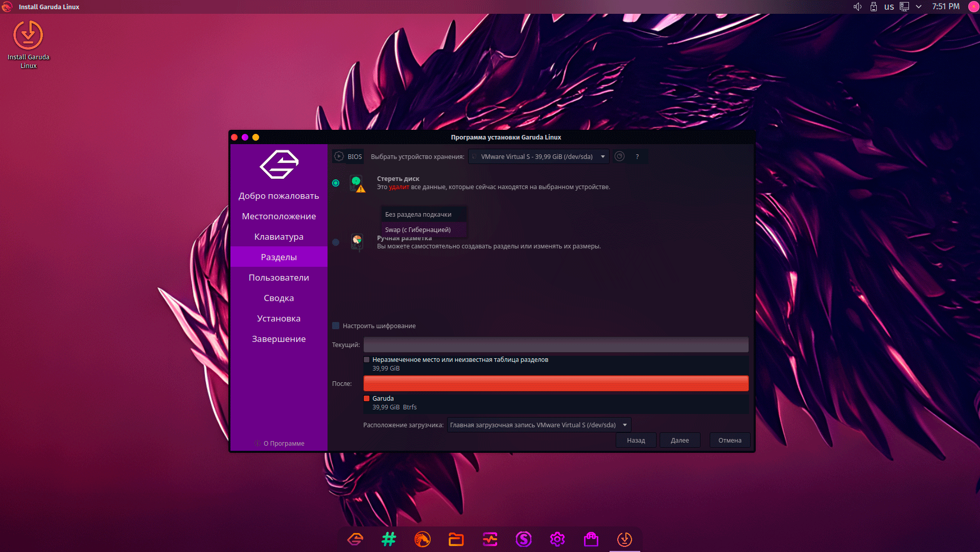Click the manual partitioning disk icon
This screenshot has width=980, height=552.
pos(357,242)
